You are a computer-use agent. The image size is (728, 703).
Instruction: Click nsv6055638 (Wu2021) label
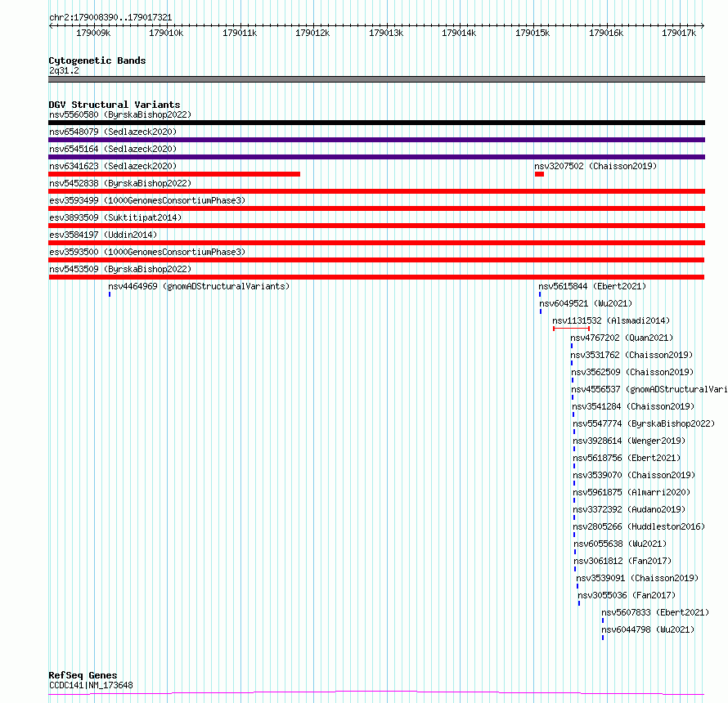[x=620, y=544]
